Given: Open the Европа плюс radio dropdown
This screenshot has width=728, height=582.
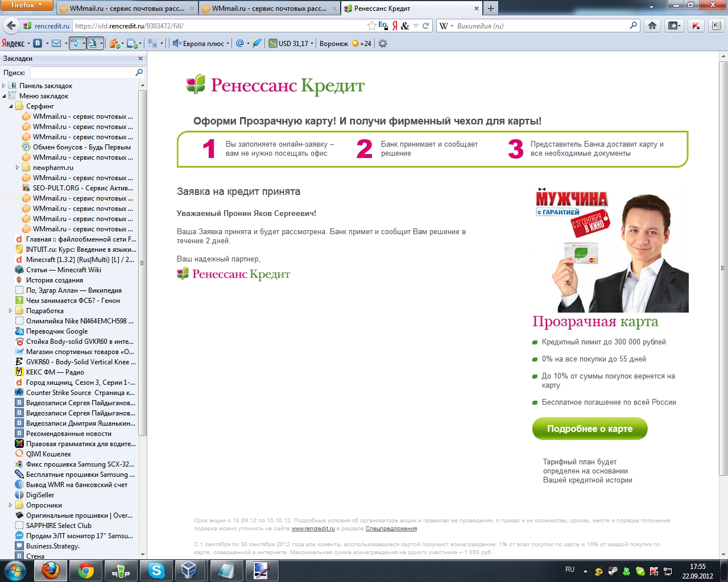Looking at the screenshot, I should (x=227, y=43).
